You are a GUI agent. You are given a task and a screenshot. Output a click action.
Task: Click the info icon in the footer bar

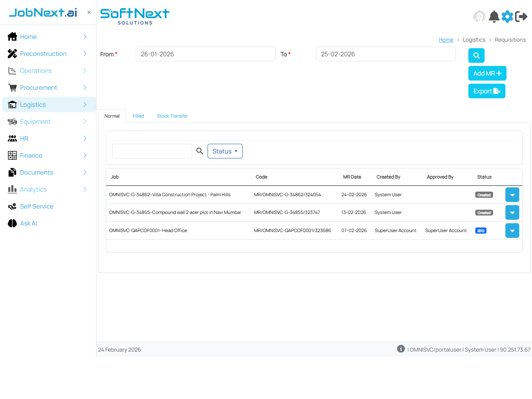point(401,348)
